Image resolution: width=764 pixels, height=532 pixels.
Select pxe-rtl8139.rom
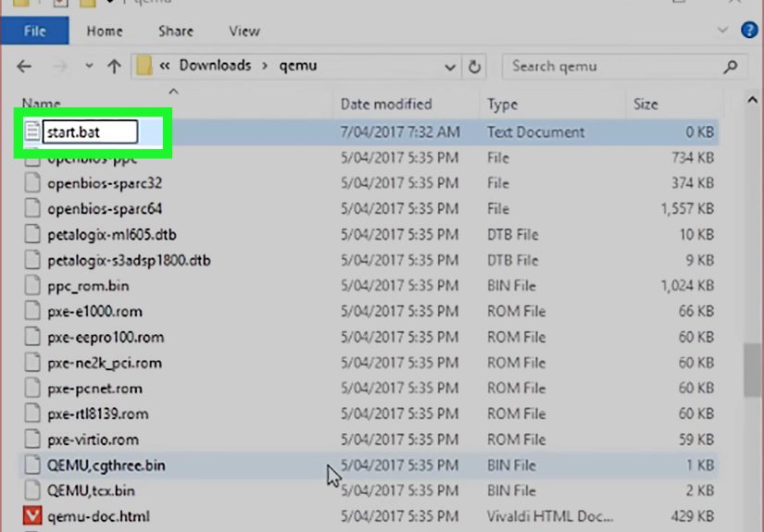(x=98, y=414)
